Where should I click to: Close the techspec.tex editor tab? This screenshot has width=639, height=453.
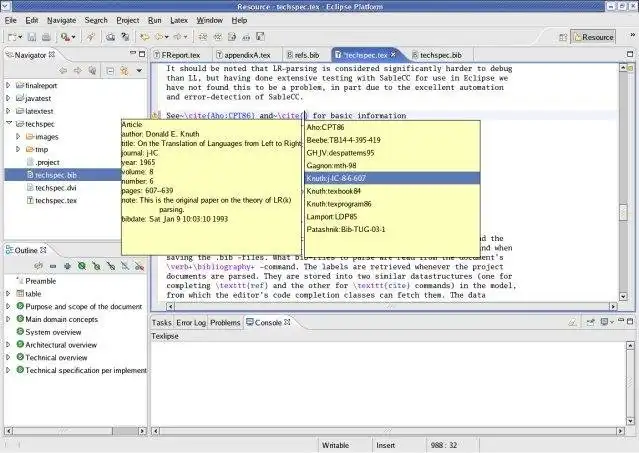[x=393, y=54]
